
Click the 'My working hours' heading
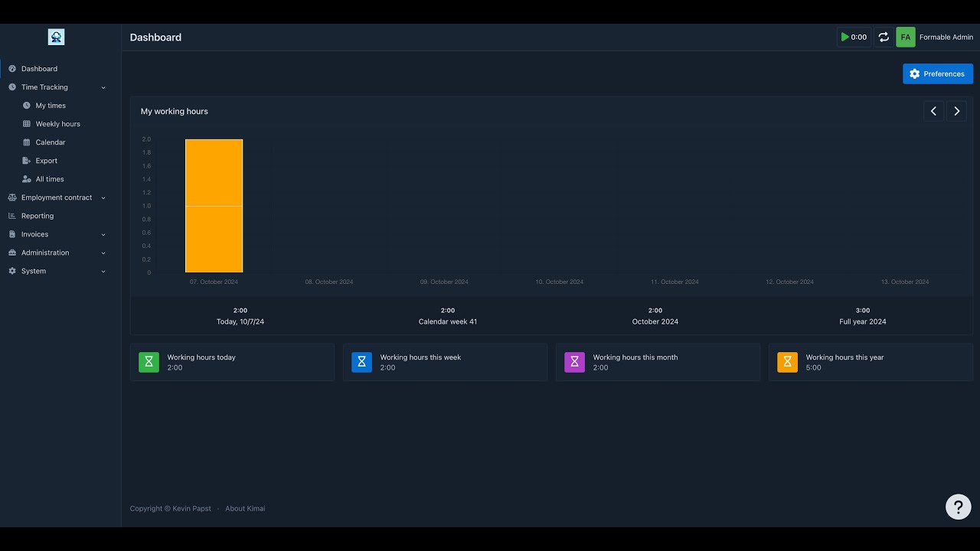pyautogui.click(x=175, y=111)
